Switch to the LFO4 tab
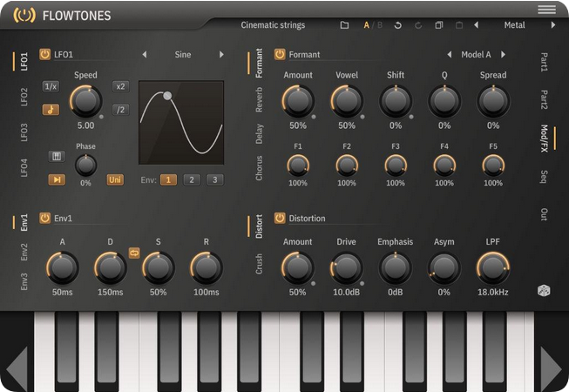Viewport: 569px width, 392px height. click(x=24, y=168)
